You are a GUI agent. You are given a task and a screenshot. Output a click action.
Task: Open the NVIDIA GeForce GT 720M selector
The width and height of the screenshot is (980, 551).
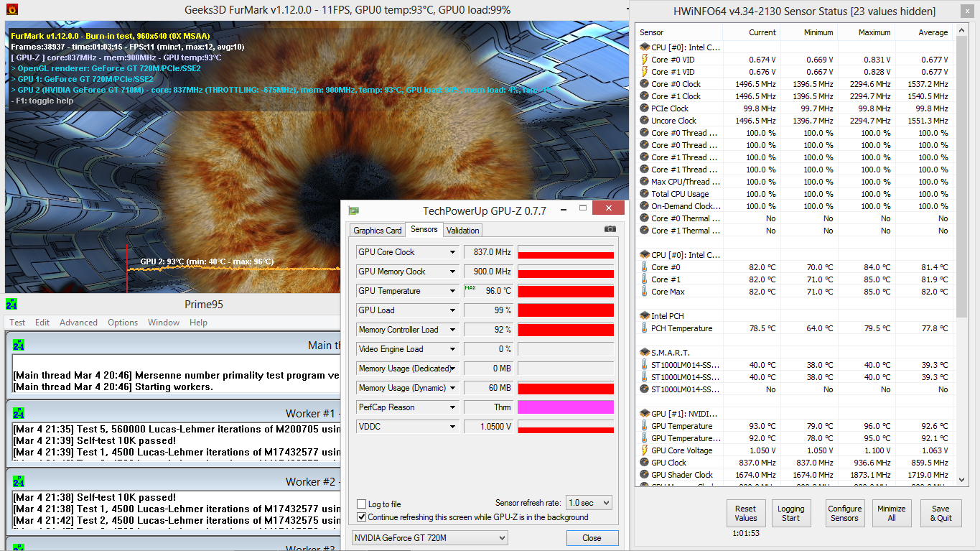pyautogui.click(x=429, y=537)
